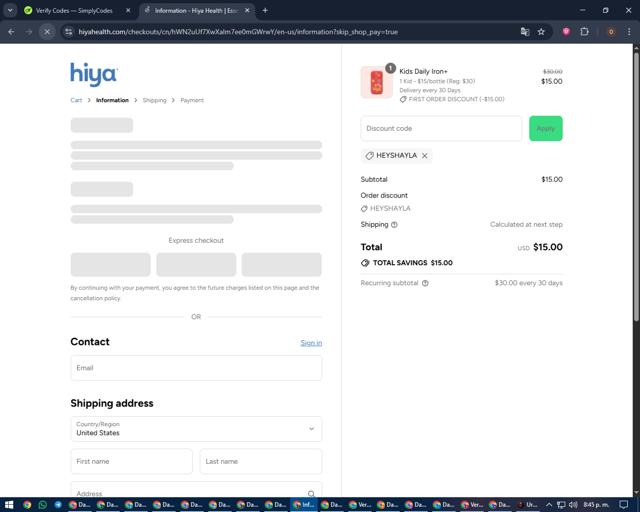Open Telegram from the taskbar
The width and height of the screenshot is (640, 512).
58,505
